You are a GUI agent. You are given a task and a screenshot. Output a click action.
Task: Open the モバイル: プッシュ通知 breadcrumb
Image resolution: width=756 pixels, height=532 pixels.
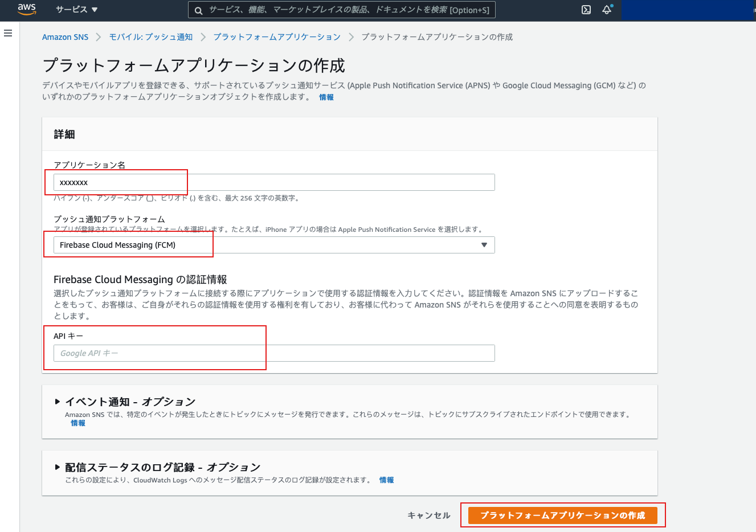pos(151,36)
